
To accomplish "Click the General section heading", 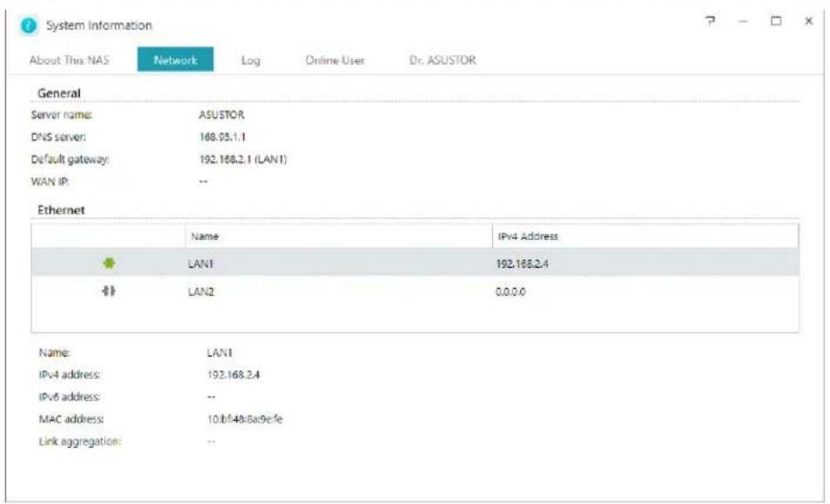I will tap(59, 93).
